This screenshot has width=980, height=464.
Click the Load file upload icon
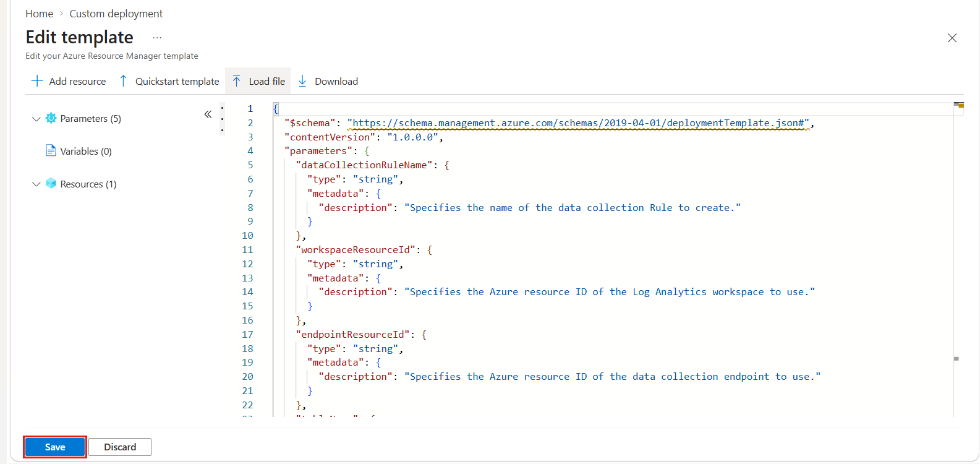[237, 81]
